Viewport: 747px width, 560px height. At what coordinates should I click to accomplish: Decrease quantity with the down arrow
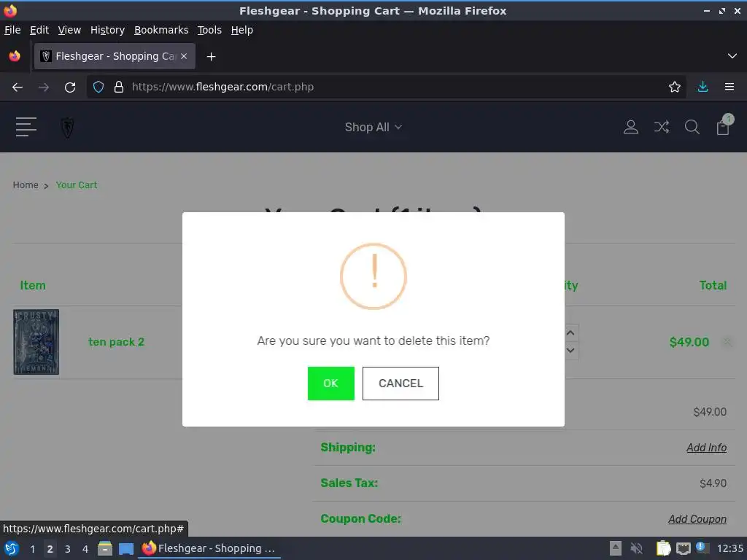(x=570, y=351)
